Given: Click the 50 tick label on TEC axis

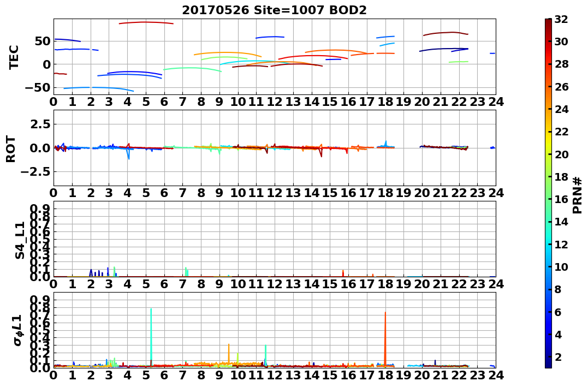Looking at the screenshot, I should pos(42,41).
